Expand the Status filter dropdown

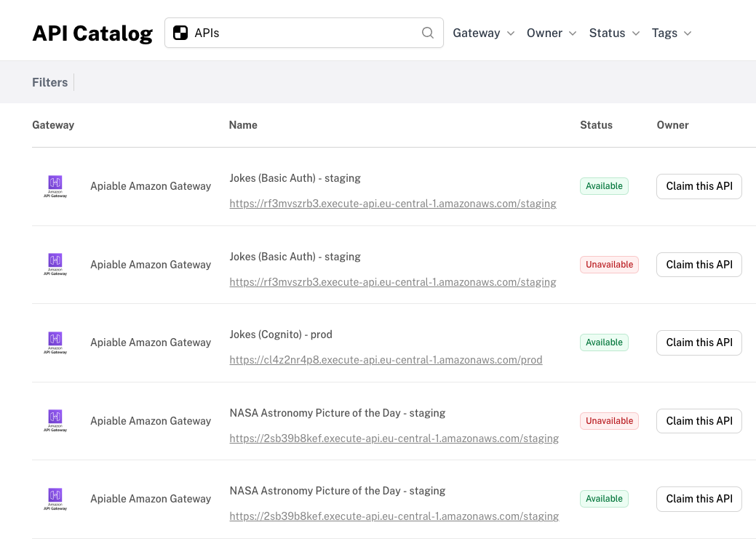pyautogui.click(x=614, y=33)
